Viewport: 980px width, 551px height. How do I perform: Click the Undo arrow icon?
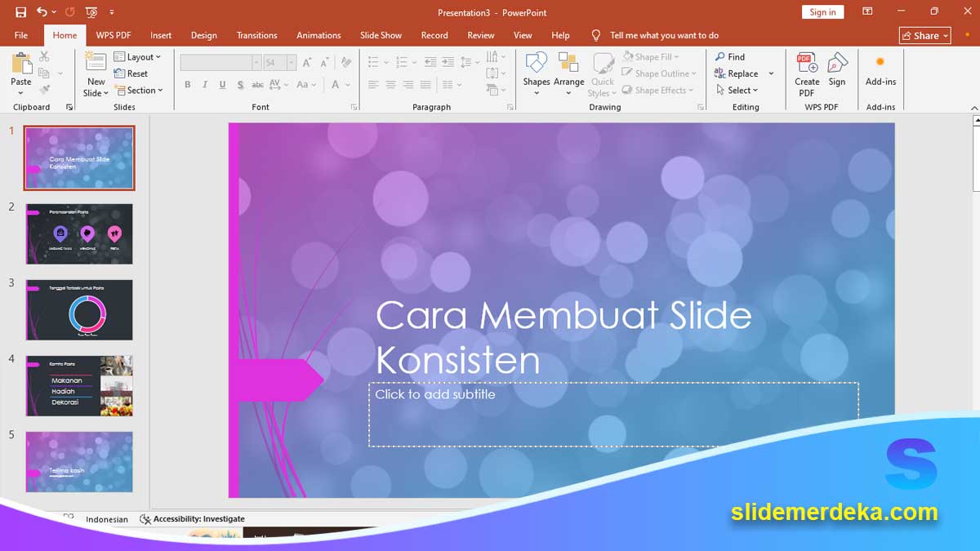click(42, 12)
